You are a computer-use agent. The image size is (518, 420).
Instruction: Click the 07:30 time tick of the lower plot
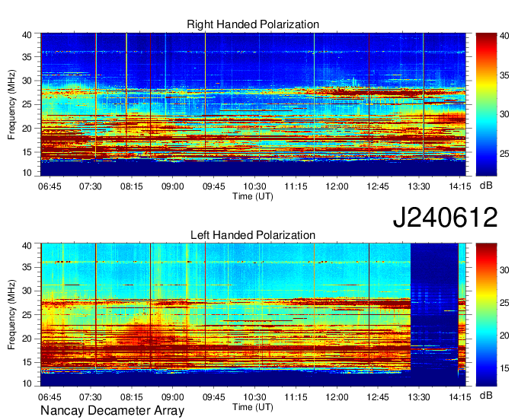pyautogui.click(x=91, y=397)
